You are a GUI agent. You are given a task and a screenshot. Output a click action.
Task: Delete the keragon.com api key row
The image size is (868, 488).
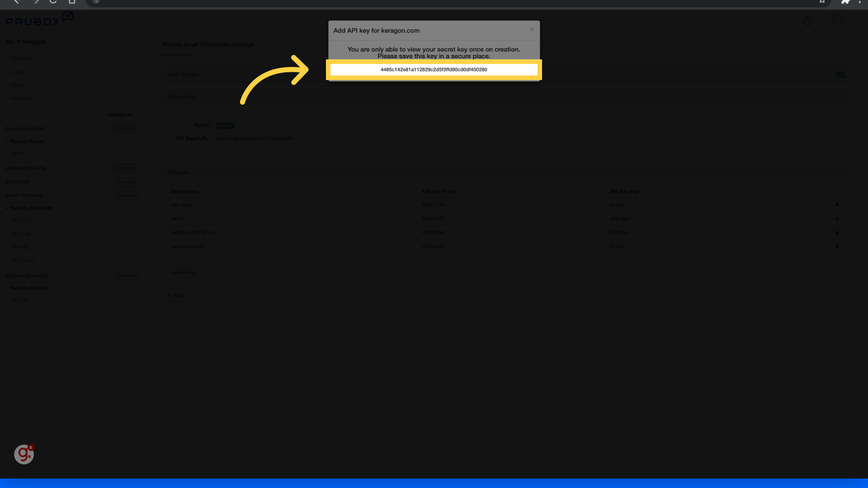837,233
